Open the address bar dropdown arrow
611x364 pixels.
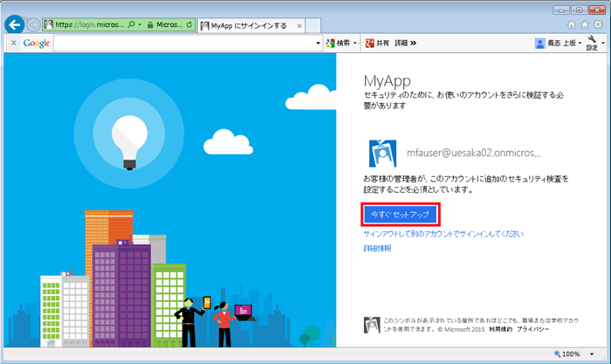pyautogui.click(x=140, y=24)
